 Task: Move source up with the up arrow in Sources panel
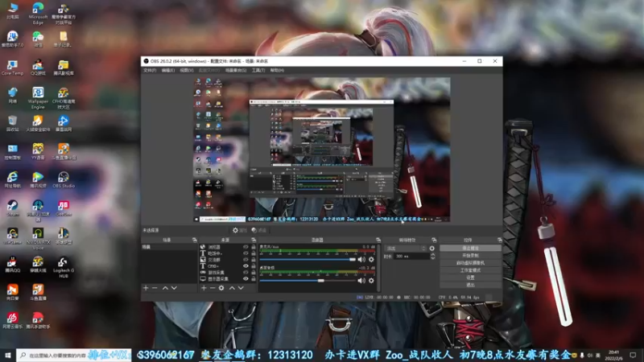tap(232, 288)
